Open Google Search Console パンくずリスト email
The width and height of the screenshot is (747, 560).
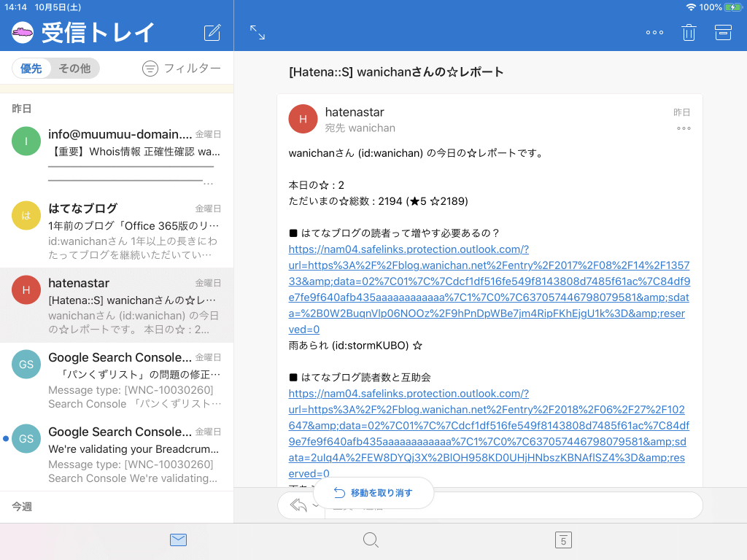[x=117, y=379]
